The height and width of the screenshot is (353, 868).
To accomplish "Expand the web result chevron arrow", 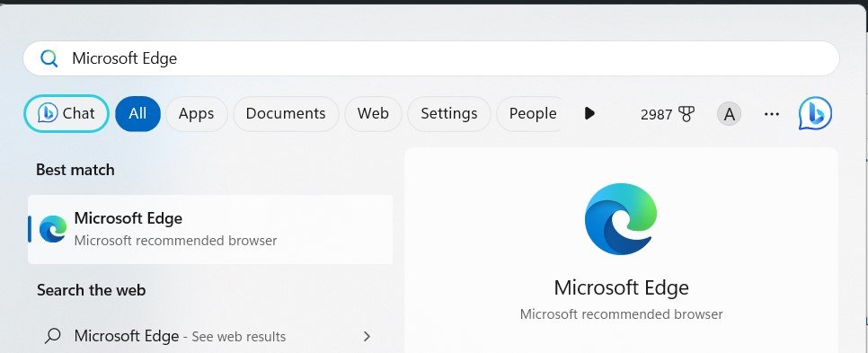I will [x=367, y=336].
